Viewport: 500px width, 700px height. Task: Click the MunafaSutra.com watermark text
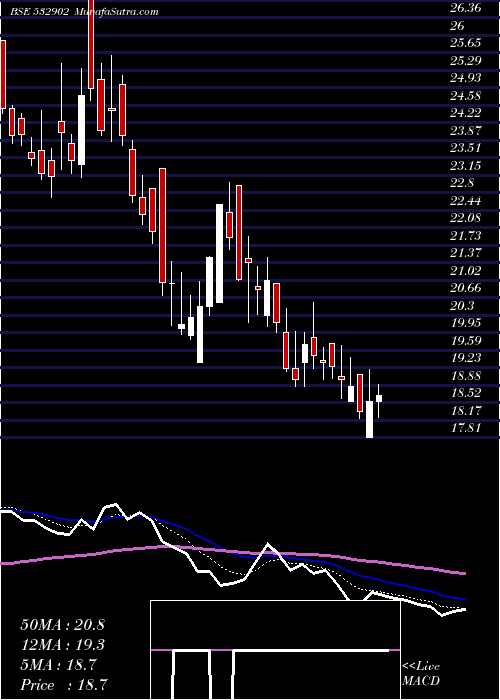pyautogui.click(x=116, y=12)
